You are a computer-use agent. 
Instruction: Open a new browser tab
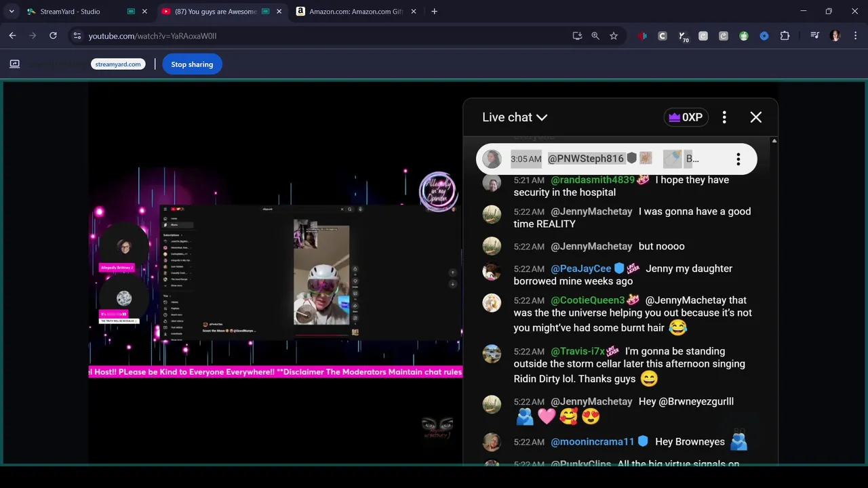[434, 12]
